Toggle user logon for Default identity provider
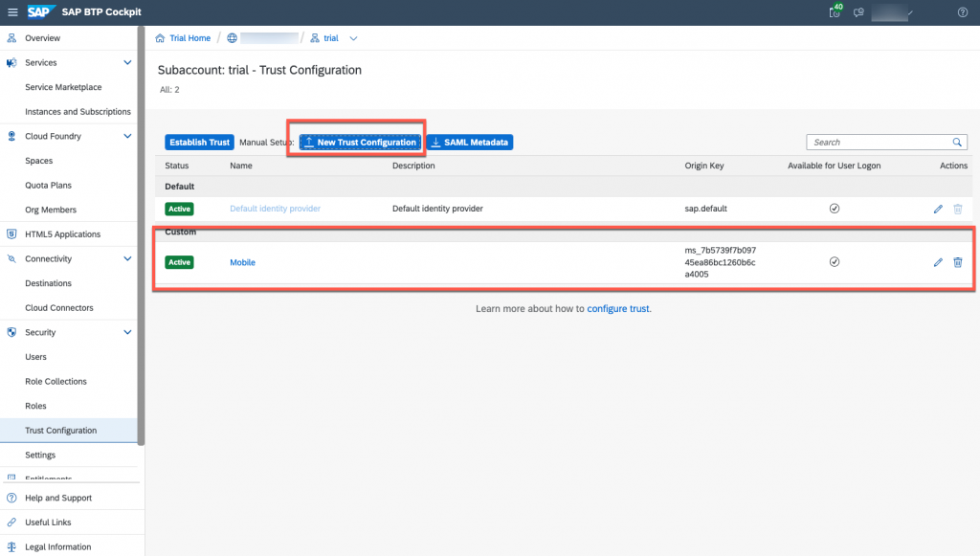The height and width of the screenshot is (556, 980). pos(835,209)
